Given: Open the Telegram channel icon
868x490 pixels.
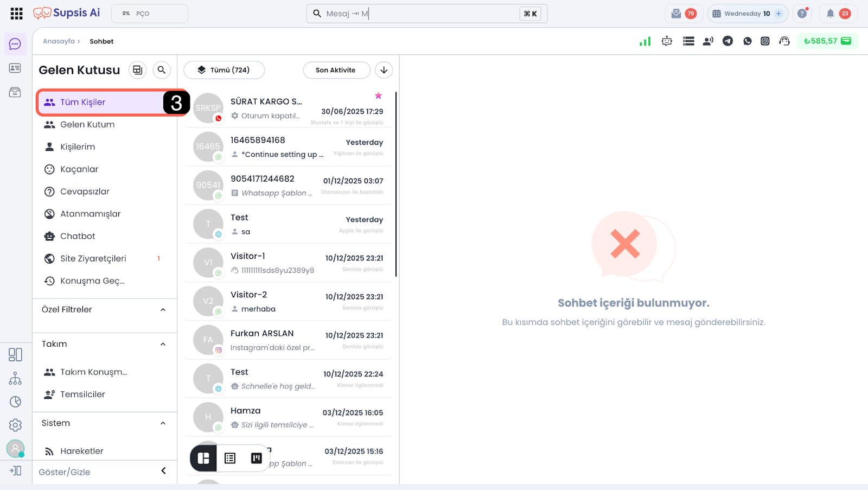Looking at the screenshot, I should [727, 41].
